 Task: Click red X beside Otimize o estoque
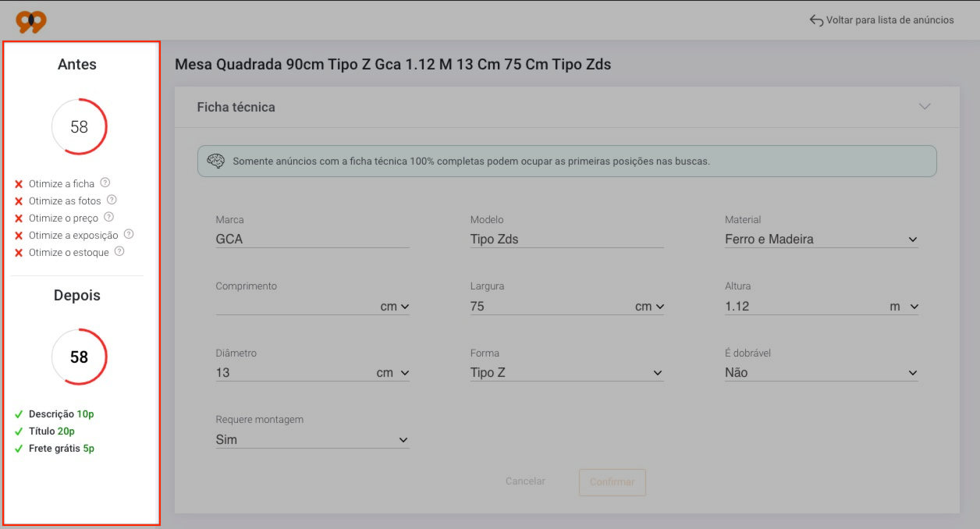(19, 253)
